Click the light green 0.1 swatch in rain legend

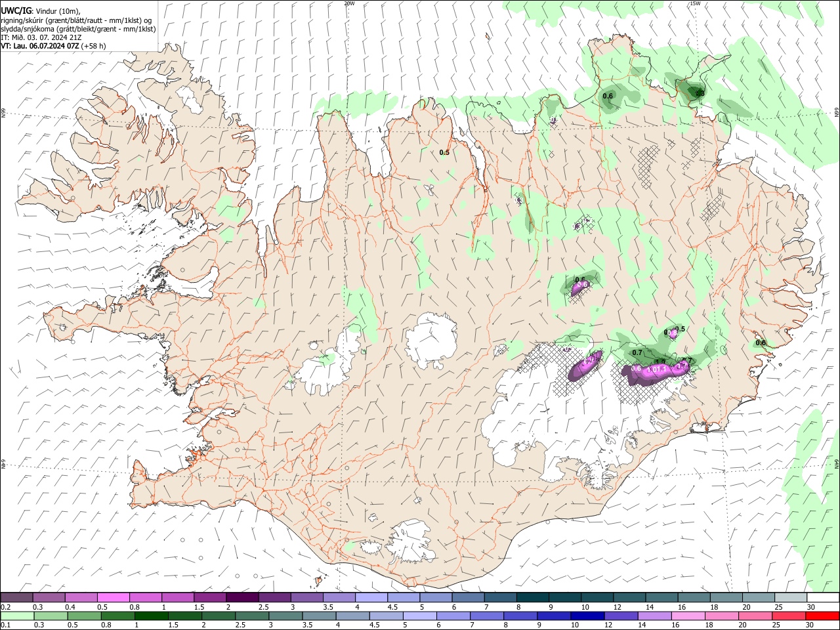point(16,616)
